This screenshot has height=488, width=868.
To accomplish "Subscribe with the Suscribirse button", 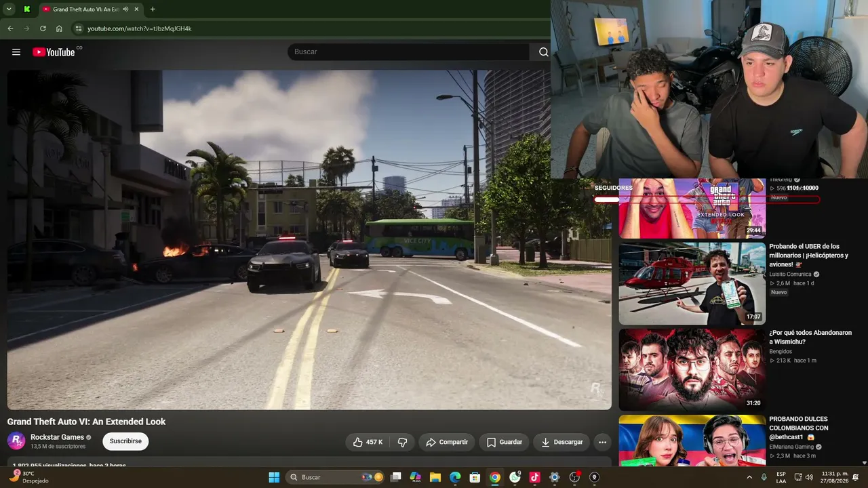I will click(125, 441).
